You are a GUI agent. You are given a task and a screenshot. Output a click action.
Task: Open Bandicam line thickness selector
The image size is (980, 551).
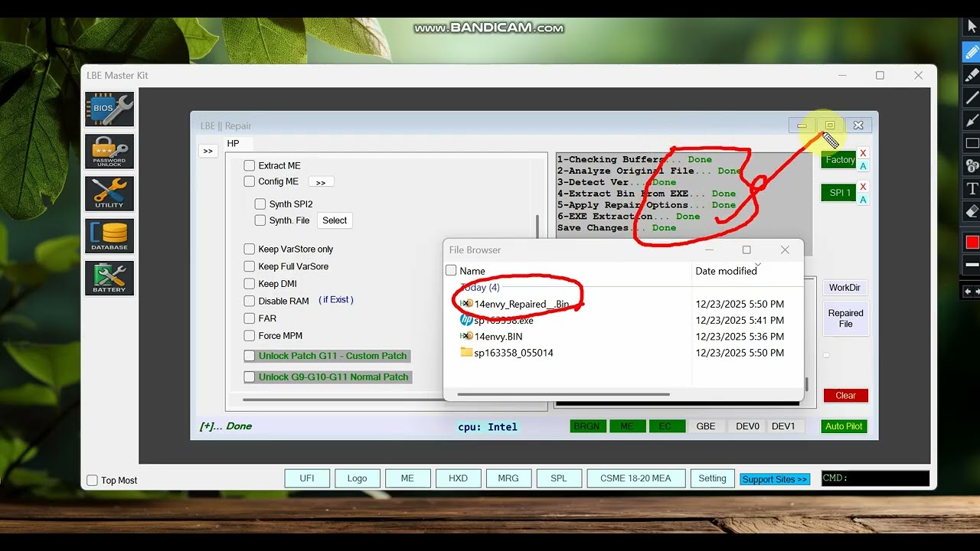[972, 265]
